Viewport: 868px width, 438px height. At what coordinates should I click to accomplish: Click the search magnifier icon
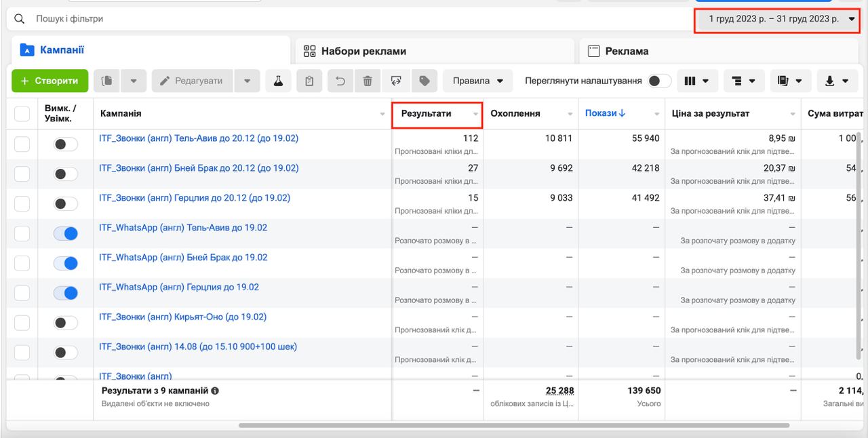point(20,19)
